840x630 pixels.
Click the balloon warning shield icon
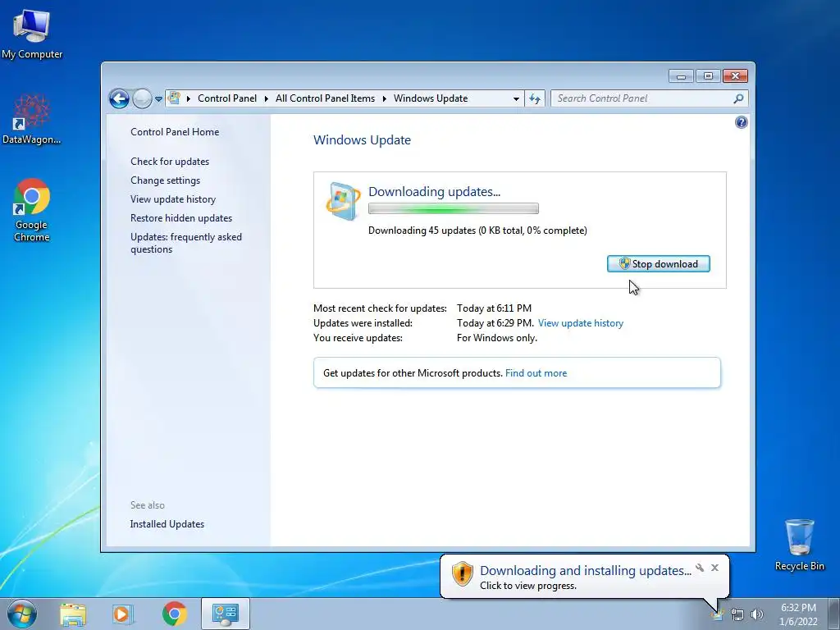(462, 573)
